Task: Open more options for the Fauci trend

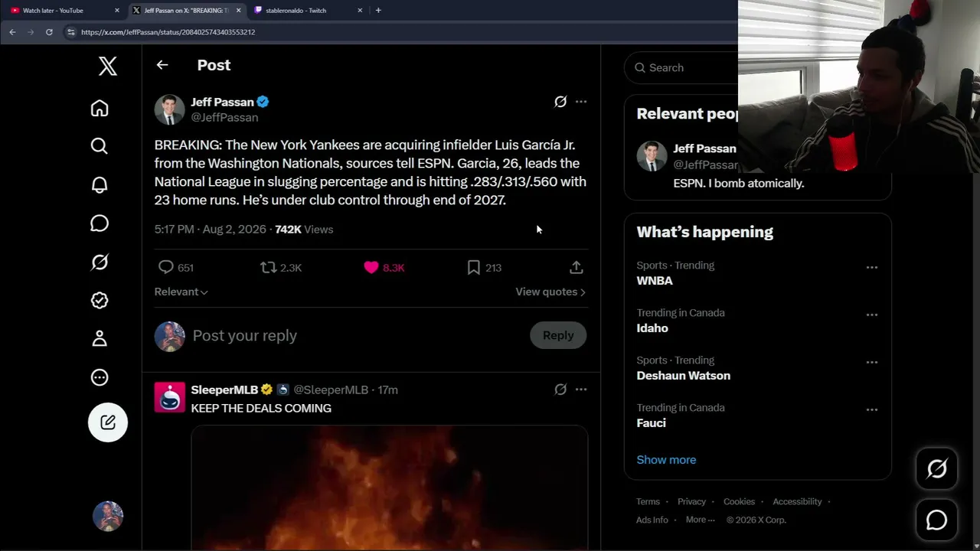Action: click(x=872, y=410)
